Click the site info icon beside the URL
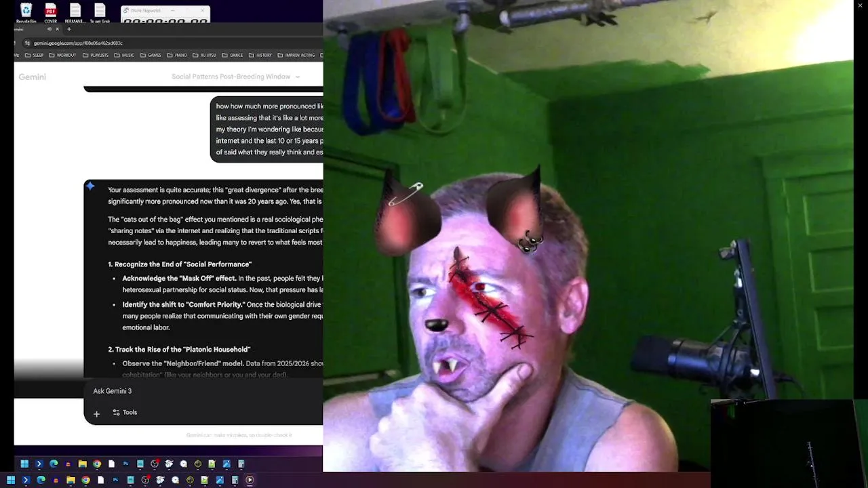Screen dimensions: 868x488 click(x=27, y=43)
